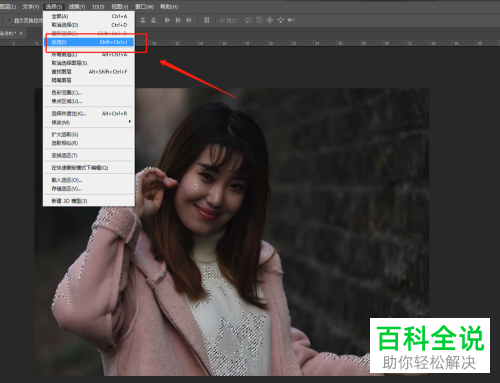Open the 图层(L) menu

tap(8, 7)
